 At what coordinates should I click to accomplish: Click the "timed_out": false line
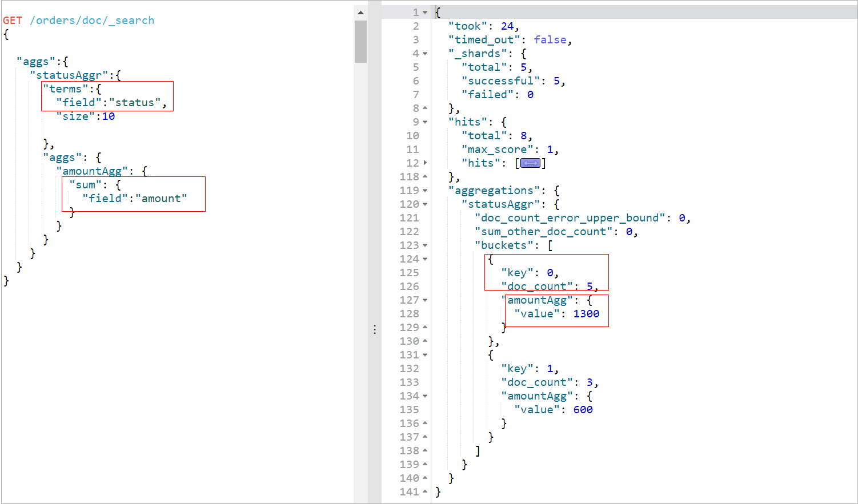(510, 40)
